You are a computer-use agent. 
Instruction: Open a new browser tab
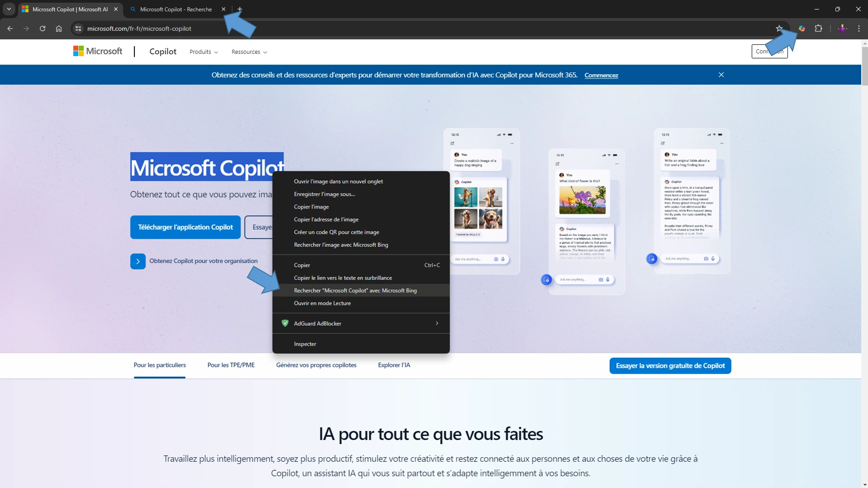click(239, 9)
